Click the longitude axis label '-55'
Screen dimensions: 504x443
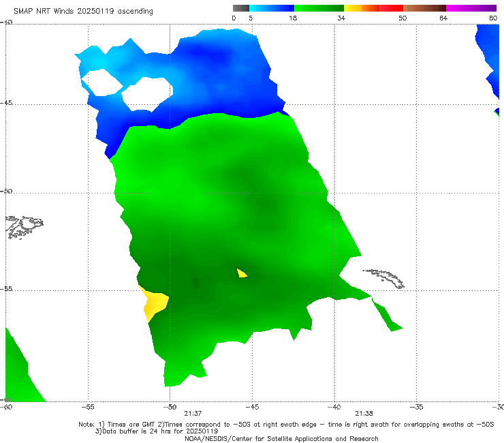tap(88, 407)
